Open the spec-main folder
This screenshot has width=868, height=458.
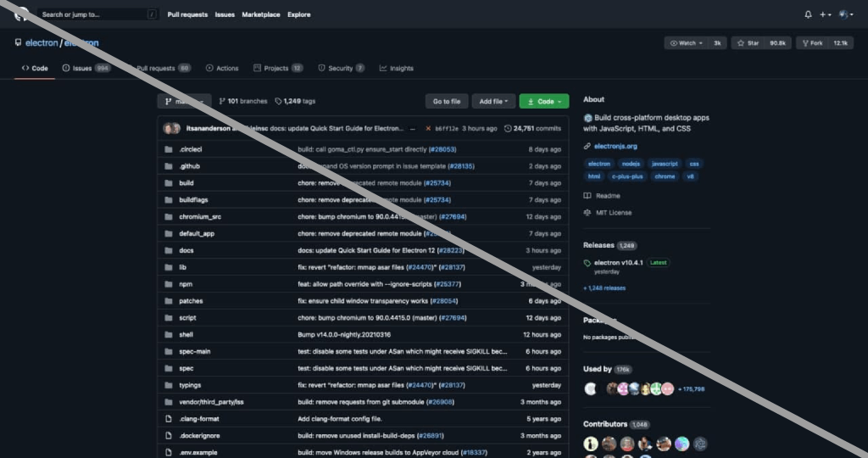[x=194, y=352]
